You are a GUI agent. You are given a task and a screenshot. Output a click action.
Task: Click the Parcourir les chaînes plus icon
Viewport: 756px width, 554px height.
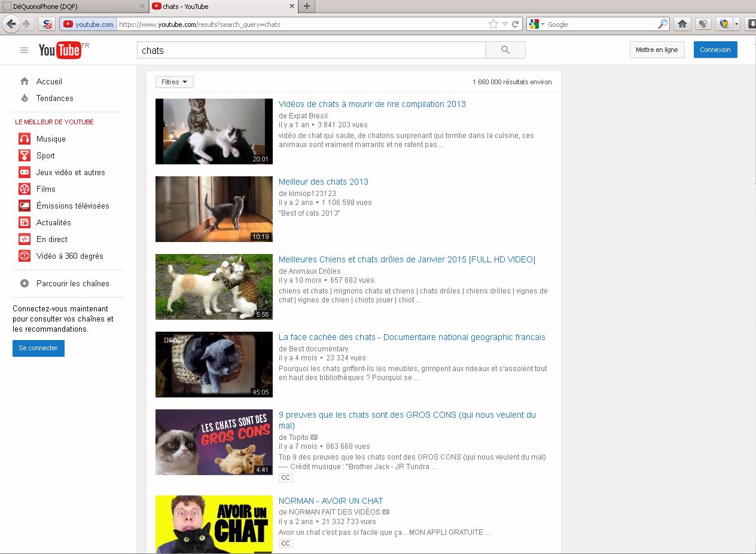[25, 283]
